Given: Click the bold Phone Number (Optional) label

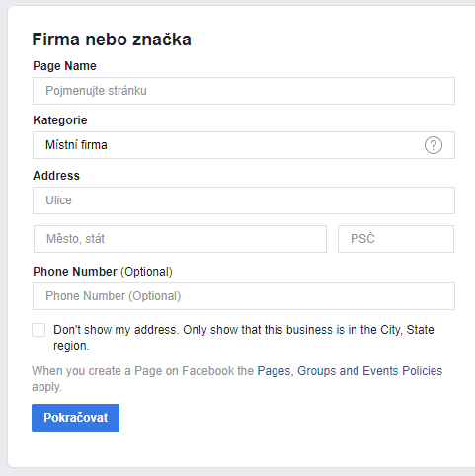Looking at the screenshot, I should (103, 272).
